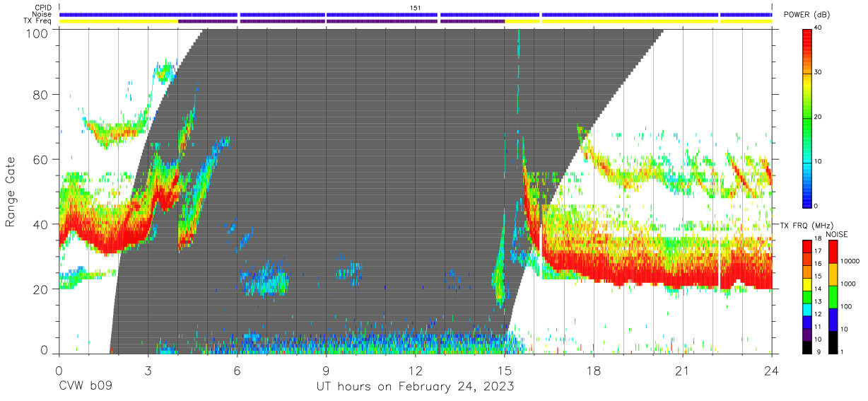
Task: Click the 'CVW b09' radar beam label
Action: coord(86,387)
